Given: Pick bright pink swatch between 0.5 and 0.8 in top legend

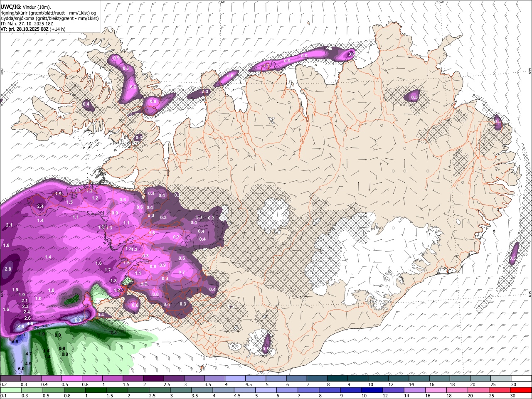Looking at the screenshot, I should (x=71, y=378).
